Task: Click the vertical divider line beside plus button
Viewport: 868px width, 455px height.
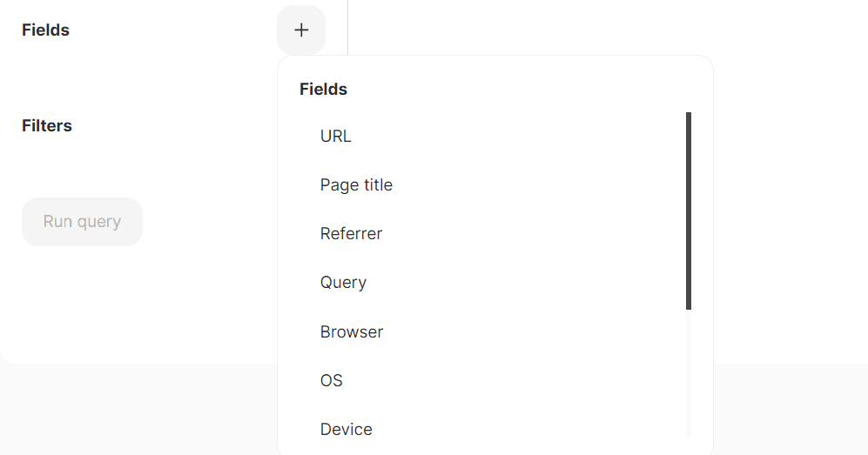Action: [347, 26]
